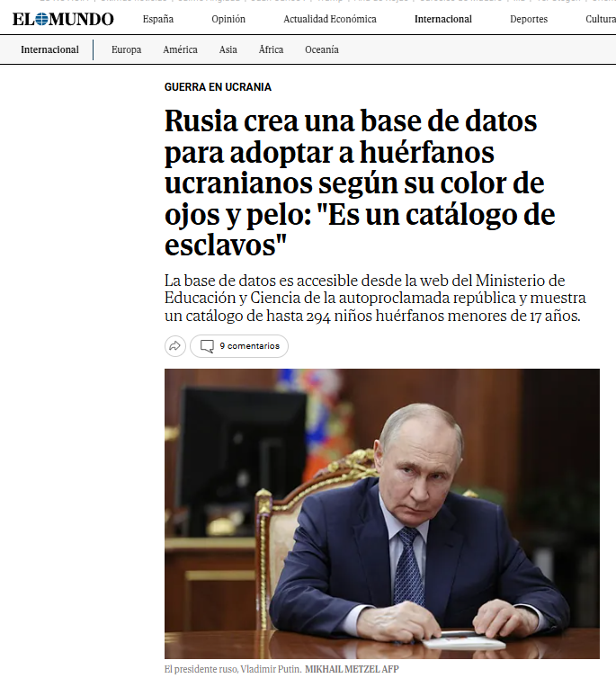The height and width of the screenshot is (678, 616).
Task: Switch to the América subsection
Action: pyautogui.click(x=180, y=49)
